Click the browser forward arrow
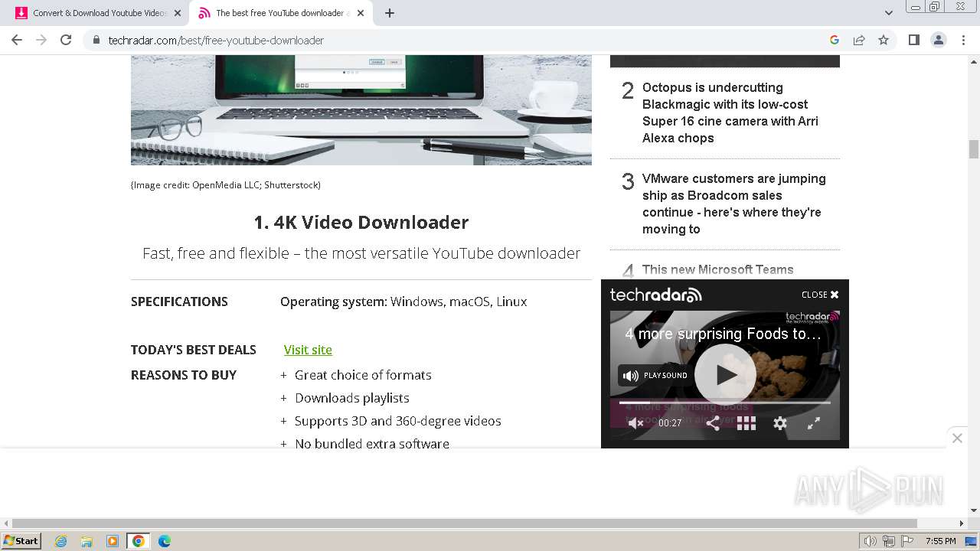The width and height of the screenshot is (980, 551). [41, 40]
